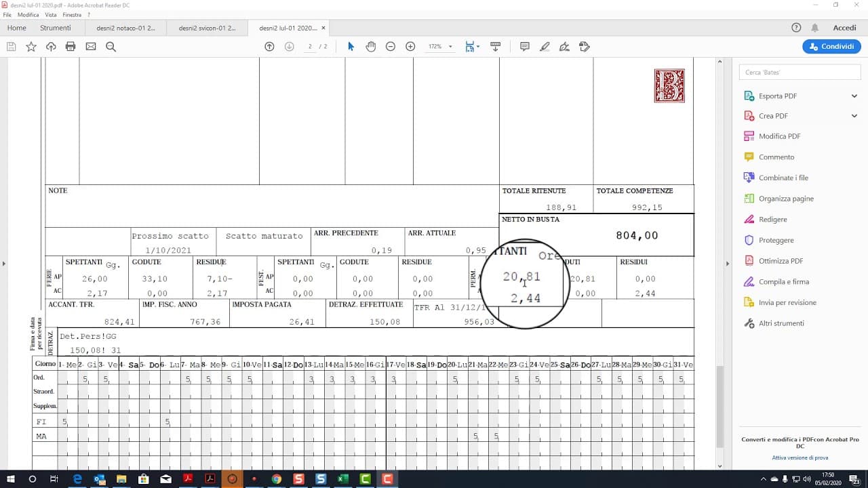Print the document with the printer icon
Image resolution: width=868 pixels, height=488 pixels.
coord(71,47)
